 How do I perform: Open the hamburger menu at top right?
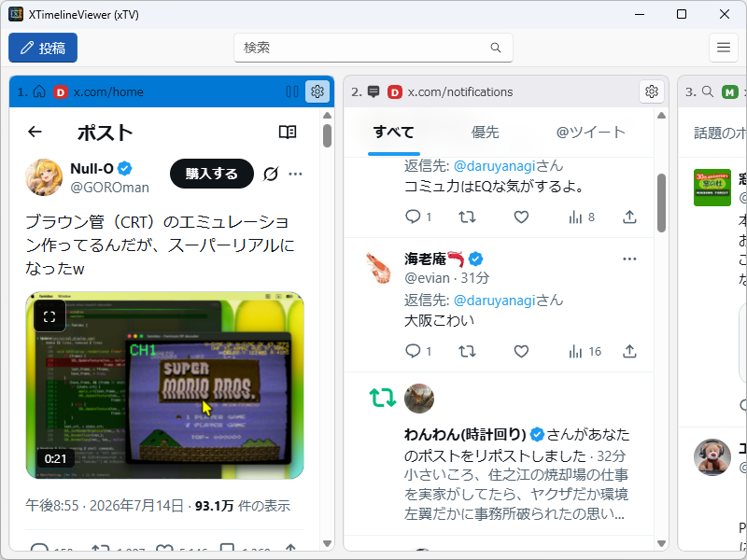(x=723, y=48)
